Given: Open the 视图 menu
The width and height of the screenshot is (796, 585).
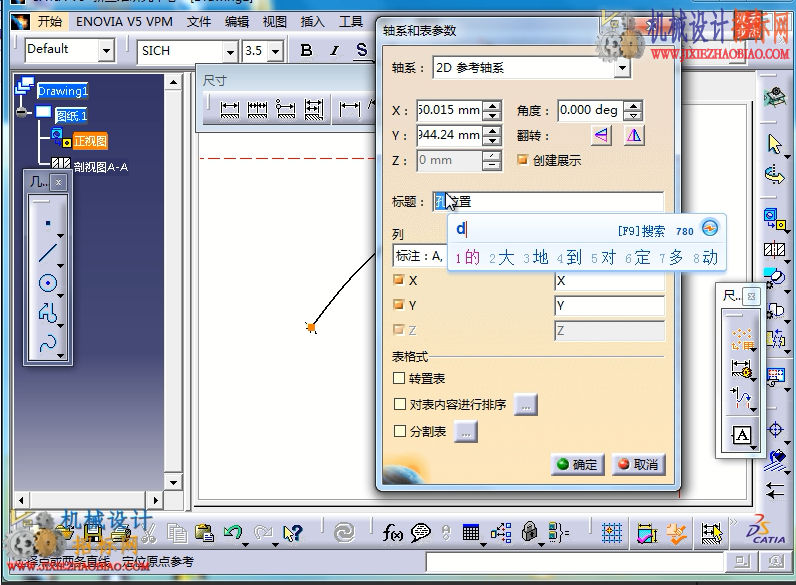Looking at the screenshot, I should coord(275,21).
